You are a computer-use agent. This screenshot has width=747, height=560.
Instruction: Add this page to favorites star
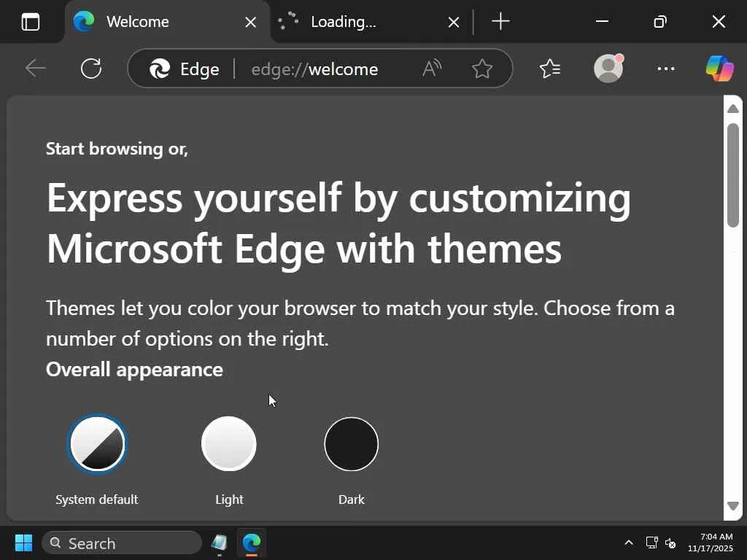(x=482, y=69)
